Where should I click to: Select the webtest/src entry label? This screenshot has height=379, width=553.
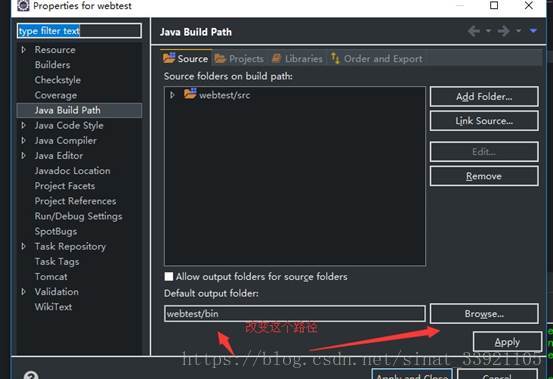coord(225,95)
